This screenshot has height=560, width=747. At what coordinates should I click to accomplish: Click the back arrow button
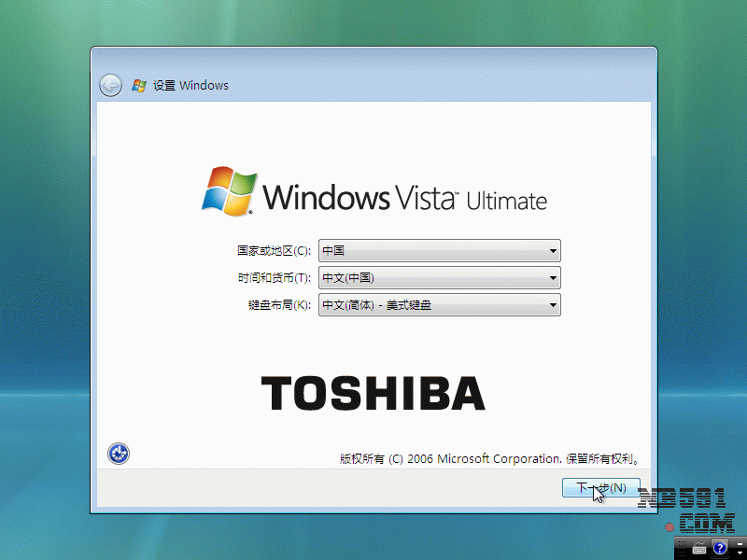pyautogui.click(x=110, y=86)
